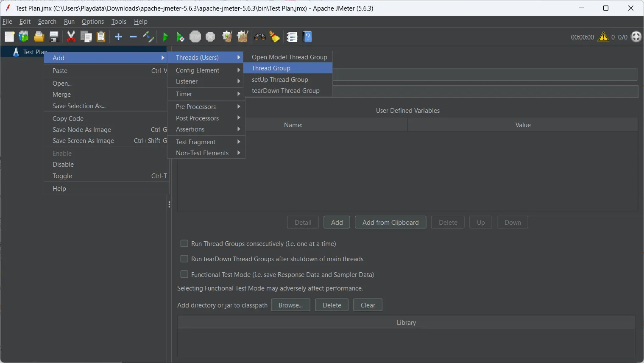
Task: Click the Value column header
Action: (x=523, y=125)
